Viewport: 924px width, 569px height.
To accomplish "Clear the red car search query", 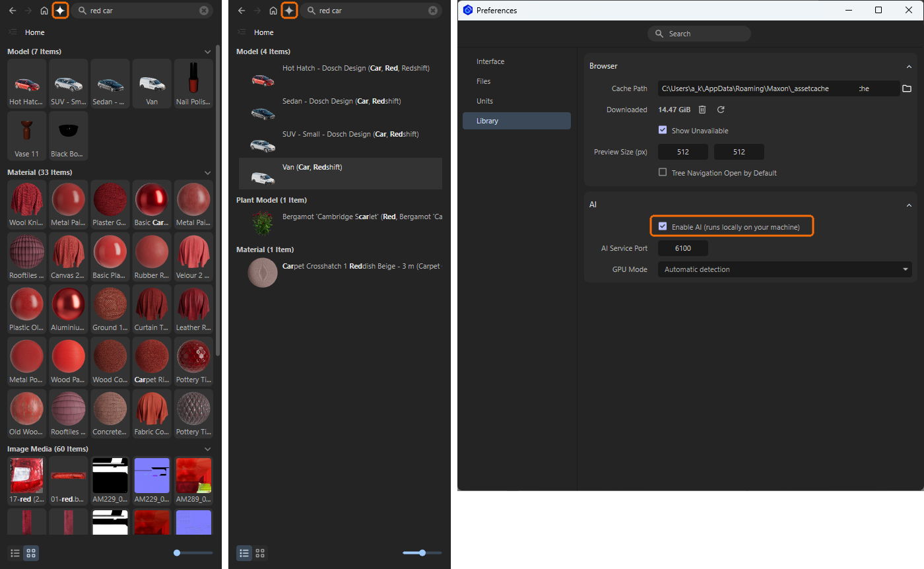I will 204,10.
